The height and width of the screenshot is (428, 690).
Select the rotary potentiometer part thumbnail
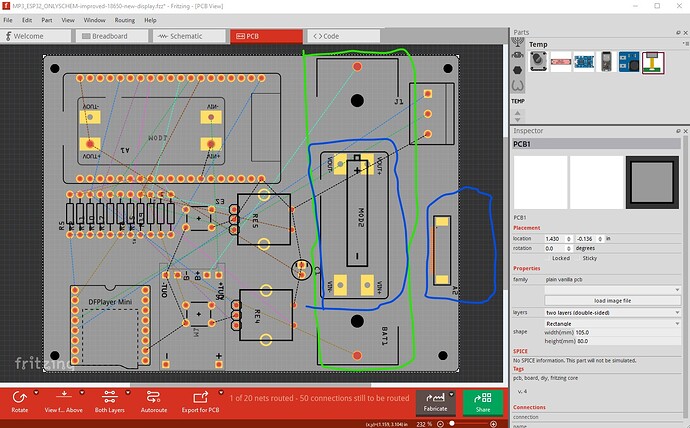click(538, 62)
